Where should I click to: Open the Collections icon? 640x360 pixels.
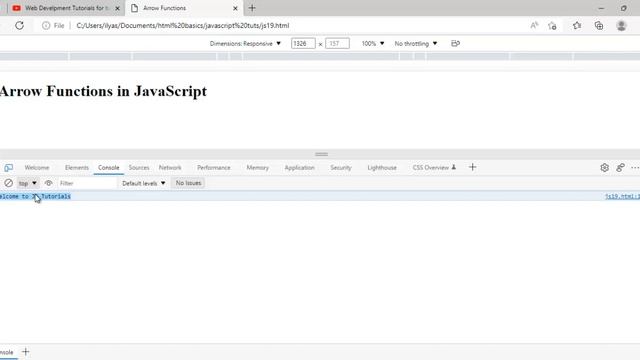pyautogui.click(x=599, y=25)
